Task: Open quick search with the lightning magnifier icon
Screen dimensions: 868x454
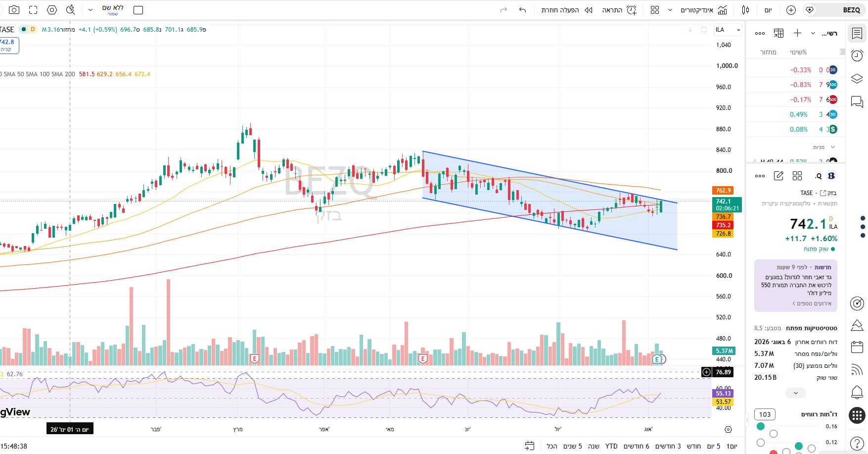Action: 71,10
